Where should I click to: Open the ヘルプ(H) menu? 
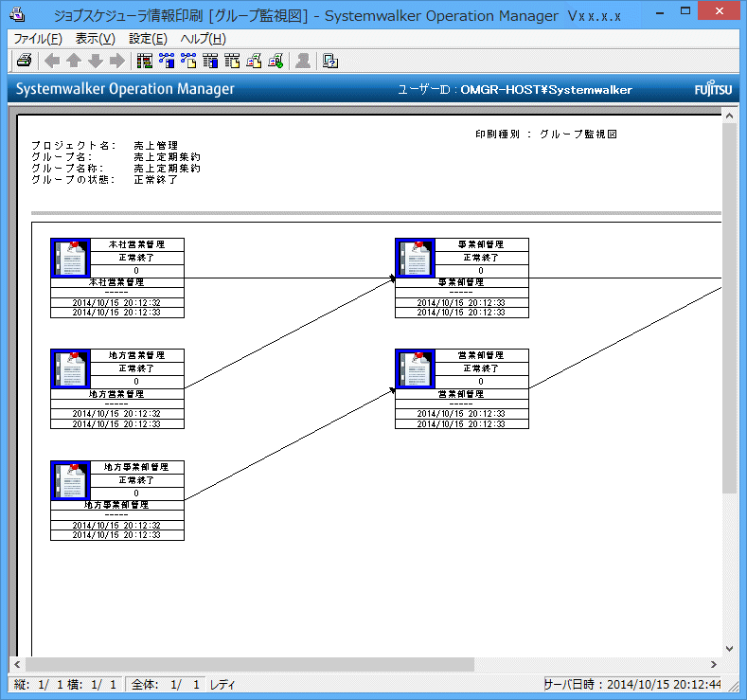pyautogui.click(x=203, y=39)
